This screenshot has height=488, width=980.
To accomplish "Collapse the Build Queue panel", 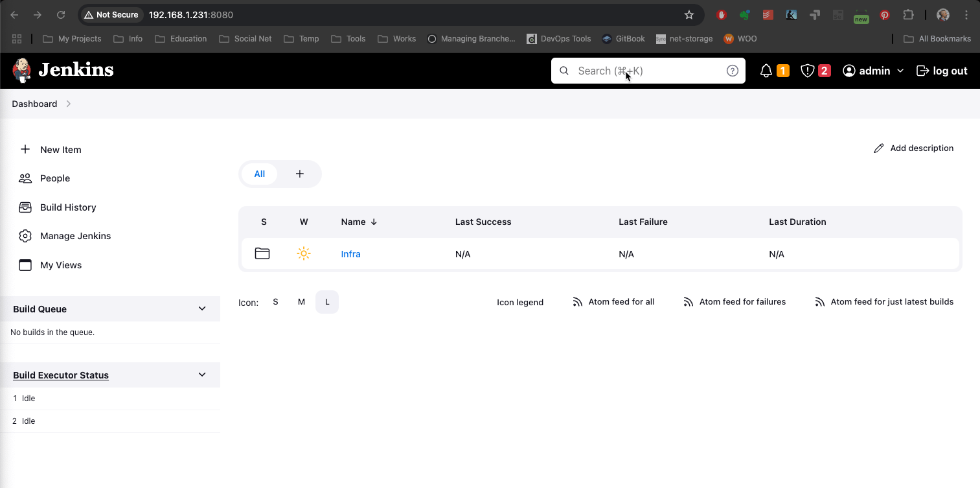I will coord(202,309).
